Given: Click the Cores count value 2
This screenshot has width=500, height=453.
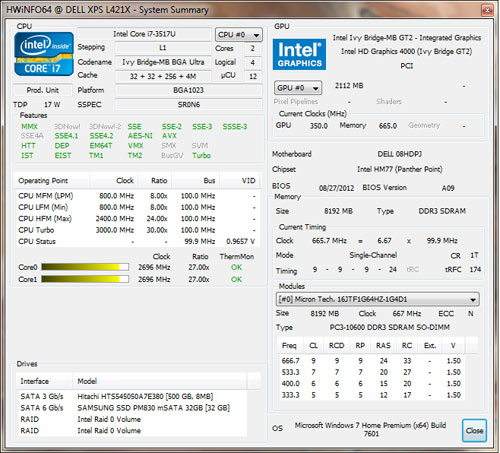Looking at the screenshot, I should (253, 48).
